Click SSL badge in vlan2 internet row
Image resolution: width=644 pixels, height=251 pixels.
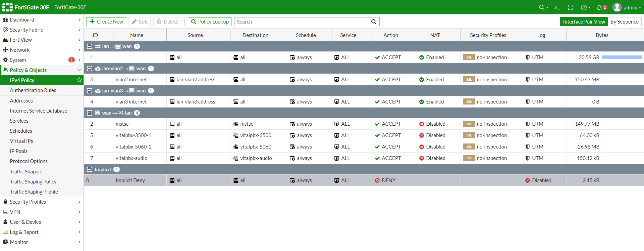pyautogui.click(x=469, y=80)
